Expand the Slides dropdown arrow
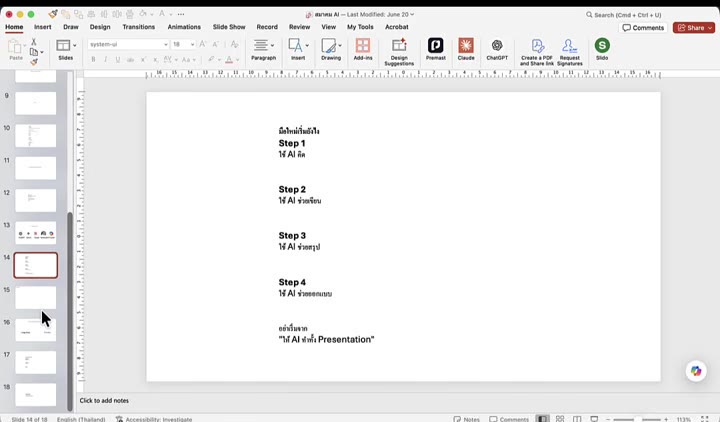Image resolution: width=720 pixels, height=422 pixels. pos(74,45)
